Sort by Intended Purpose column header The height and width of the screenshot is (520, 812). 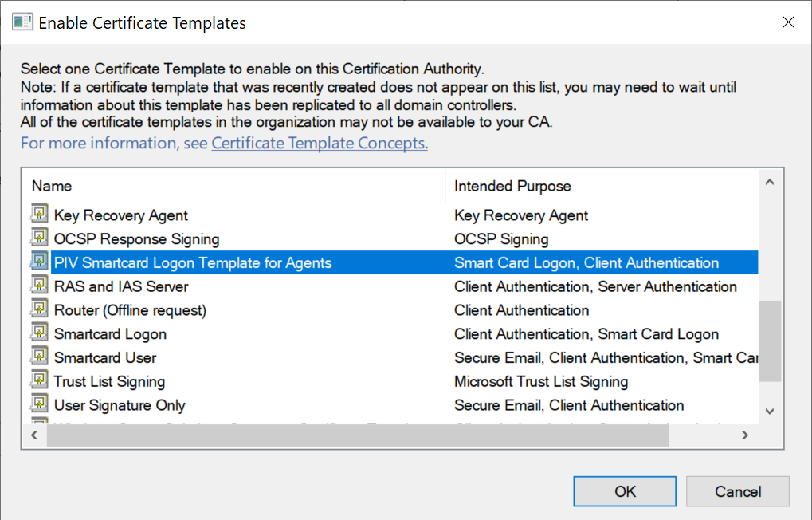[512, 186]
